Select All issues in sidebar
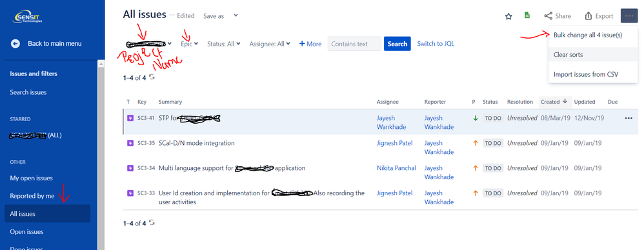 pos(47,213)
